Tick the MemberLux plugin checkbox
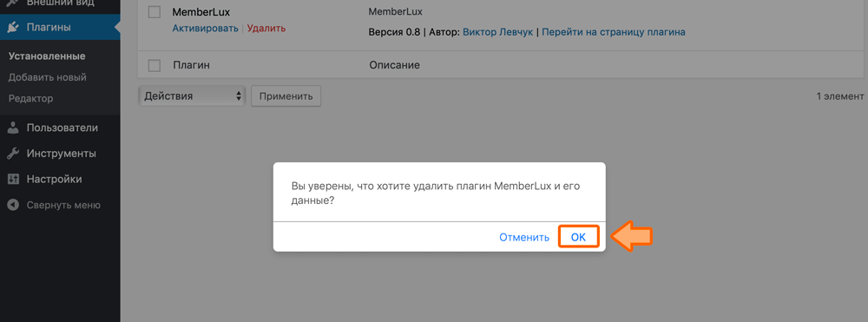868x322 pixels. coord(155,12)
